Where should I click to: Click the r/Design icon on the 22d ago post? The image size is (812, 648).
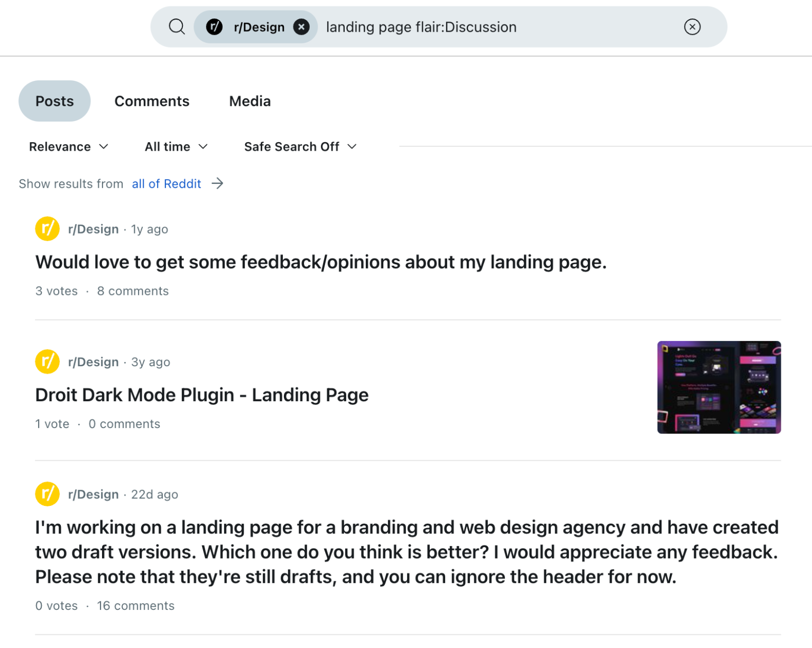pos(47,494)
